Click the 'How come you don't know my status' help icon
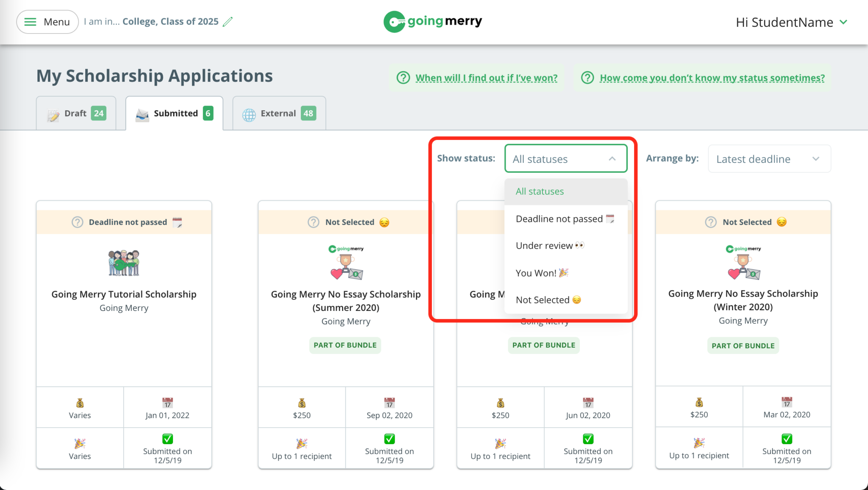The image size is (868, 490). [x=589, y=78]
